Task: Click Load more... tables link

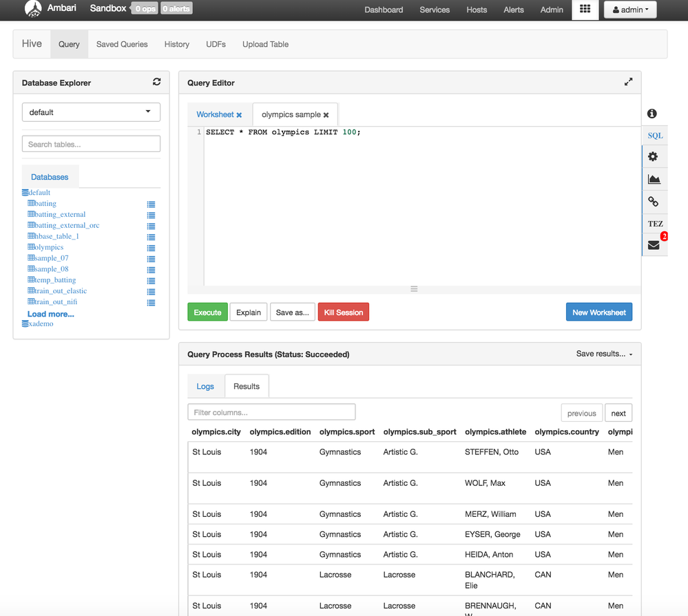Action: [51, 314]
